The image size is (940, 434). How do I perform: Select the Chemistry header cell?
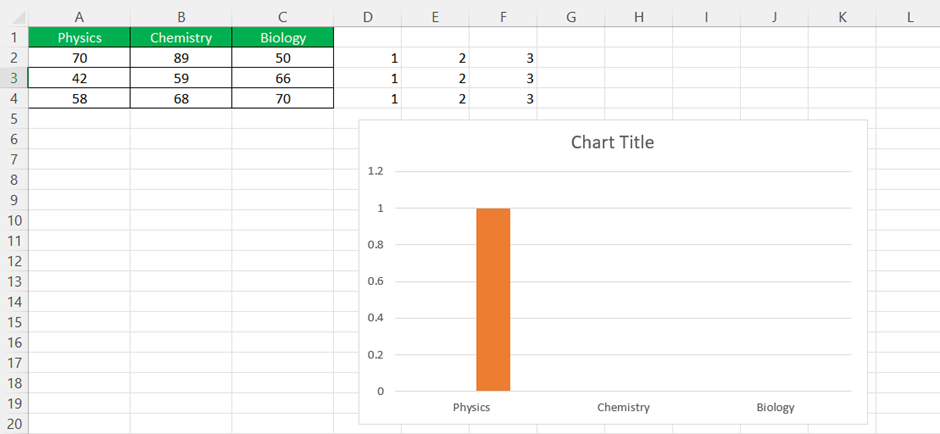[181, 38]
